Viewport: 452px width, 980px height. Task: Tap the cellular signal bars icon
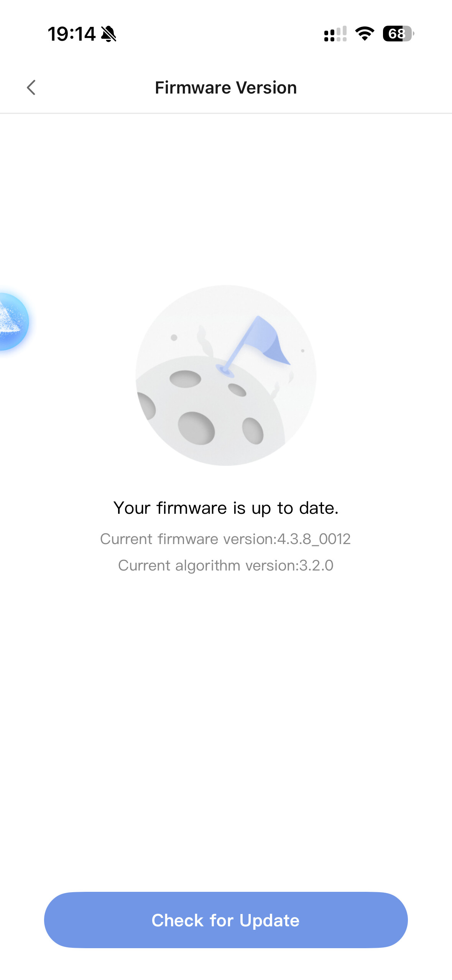(x=335, y=34)
